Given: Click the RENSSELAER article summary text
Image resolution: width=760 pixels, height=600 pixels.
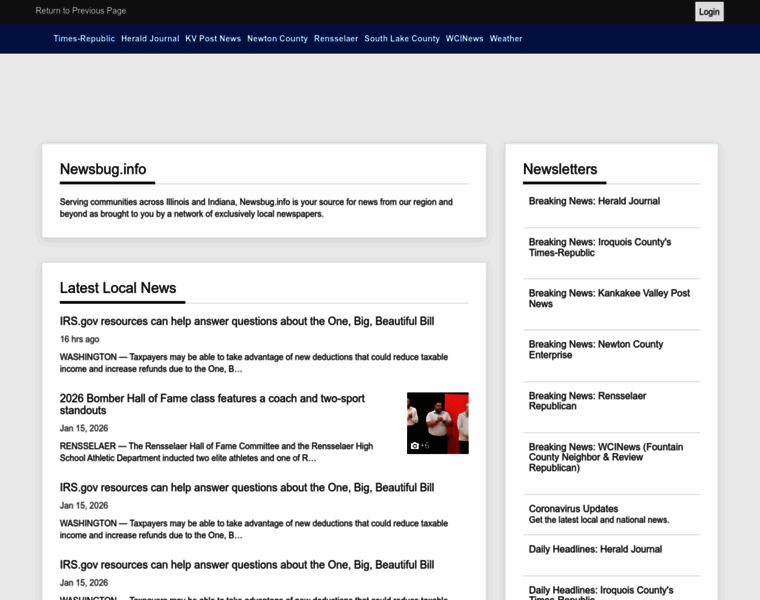Looking at the screenshot, I should (x=216, y=452).
